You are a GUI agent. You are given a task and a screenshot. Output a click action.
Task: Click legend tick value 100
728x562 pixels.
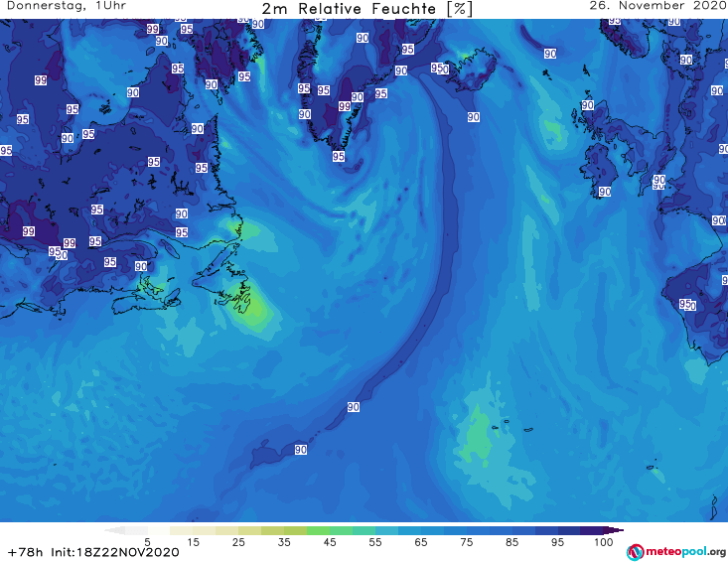pyautogui.click(x=604, y=542)
